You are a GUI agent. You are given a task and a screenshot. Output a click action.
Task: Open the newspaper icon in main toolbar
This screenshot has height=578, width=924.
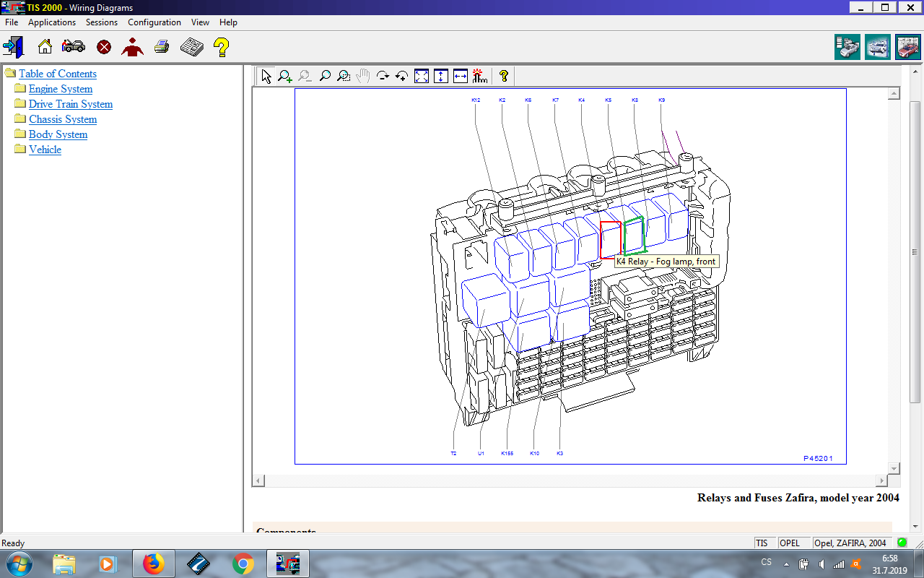pyautogui.click(x=191, y=48)
